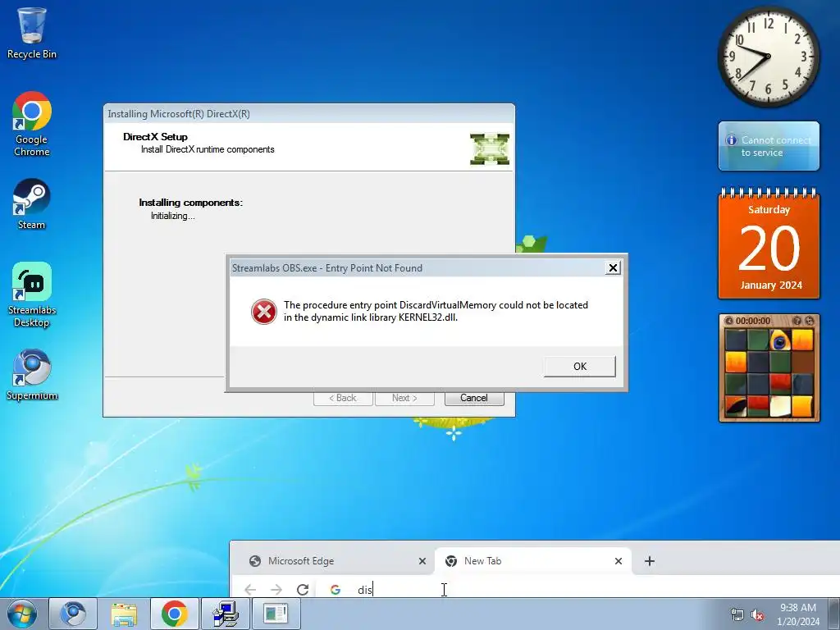Click the red error icon in the dialog

tap(264, 312)
